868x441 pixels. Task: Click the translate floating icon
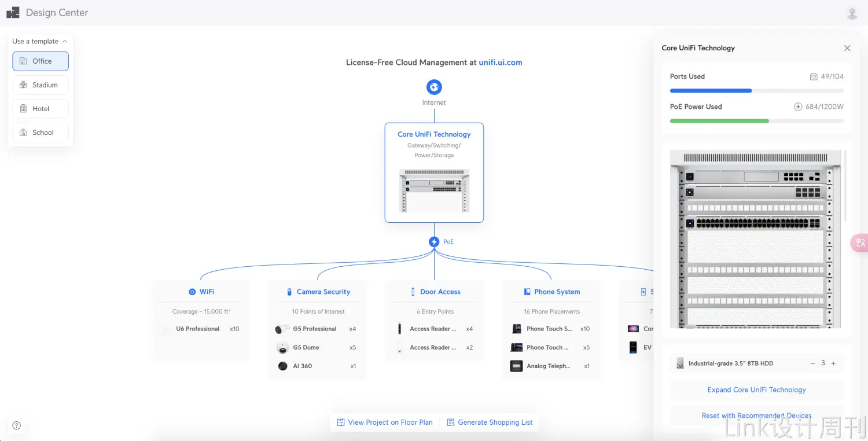tap(860, 243)
